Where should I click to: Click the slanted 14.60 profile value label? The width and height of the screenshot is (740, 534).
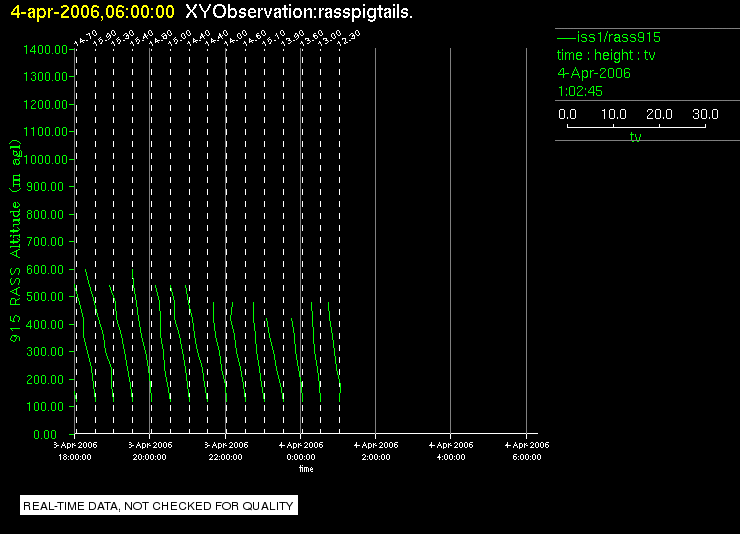tap(255, 38)
